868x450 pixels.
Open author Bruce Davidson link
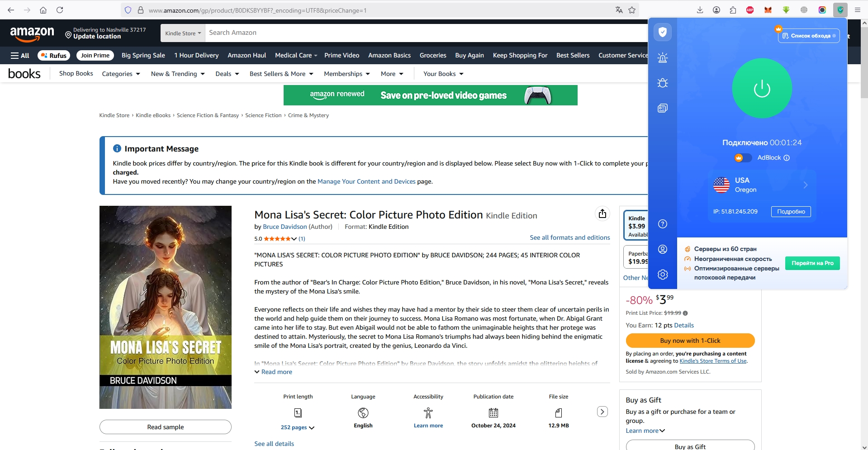285,227
